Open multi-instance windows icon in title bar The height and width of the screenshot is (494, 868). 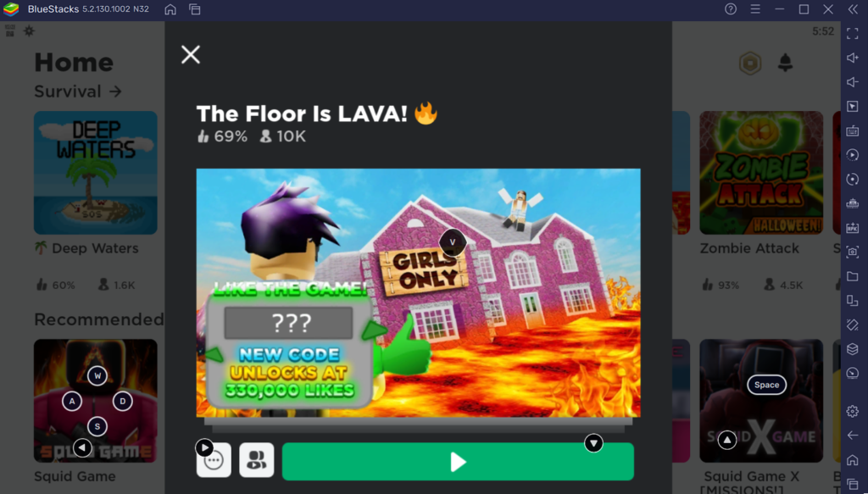coord(194,9)
